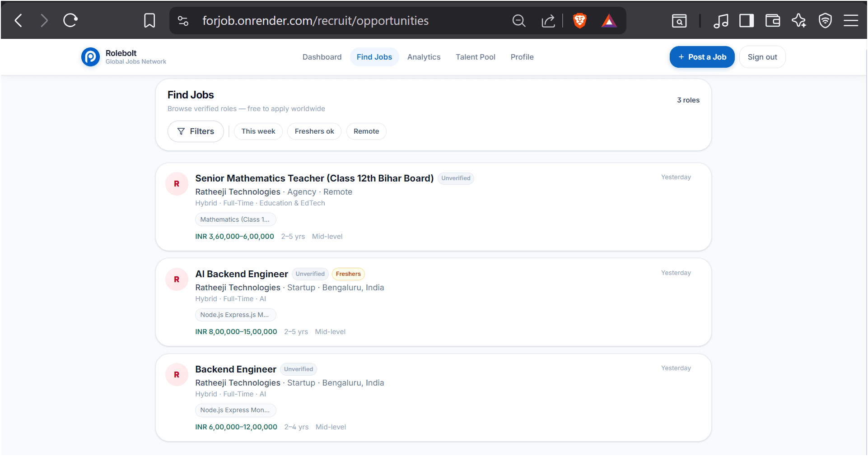Viewport: 868px width, 456px height.
Task: Open the tab search icon
Action: [679, 21]
